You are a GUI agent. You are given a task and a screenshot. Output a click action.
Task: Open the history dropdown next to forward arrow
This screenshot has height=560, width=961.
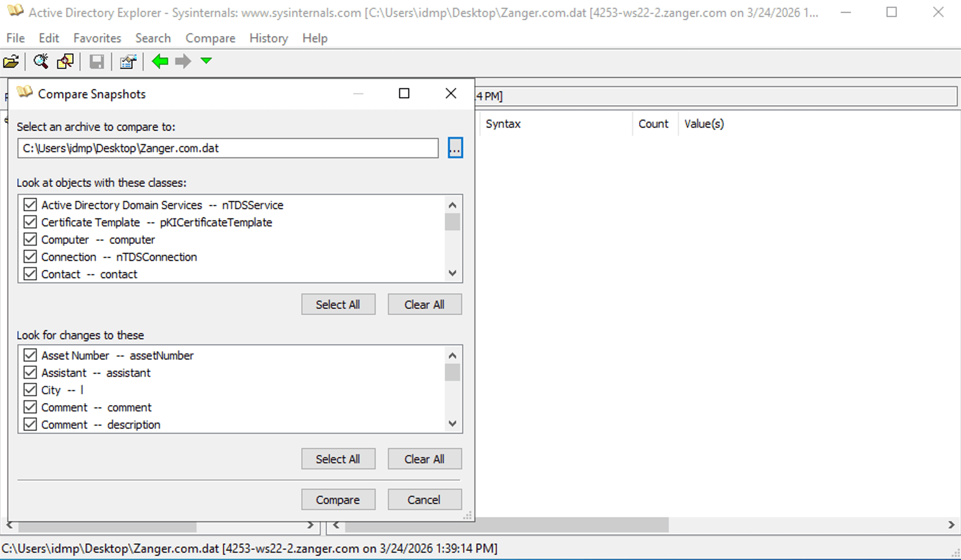[206, 61]
